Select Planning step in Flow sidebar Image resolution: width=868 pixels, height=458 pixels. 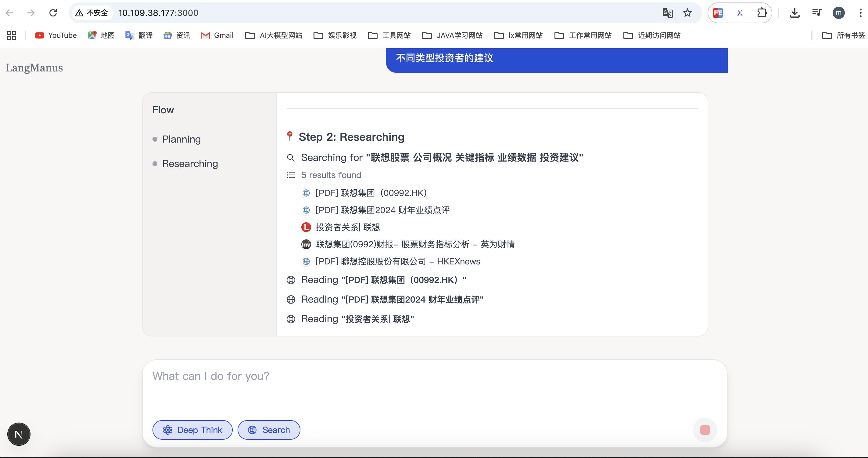pyautogui.click(x=181, y=139)
